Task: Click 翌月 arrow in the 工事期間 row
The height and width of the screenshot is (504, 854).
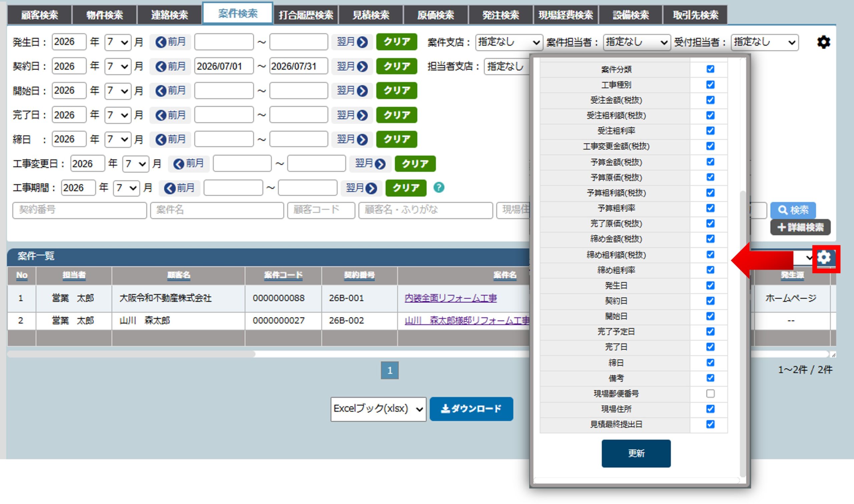Action: [x=361, y=188]
